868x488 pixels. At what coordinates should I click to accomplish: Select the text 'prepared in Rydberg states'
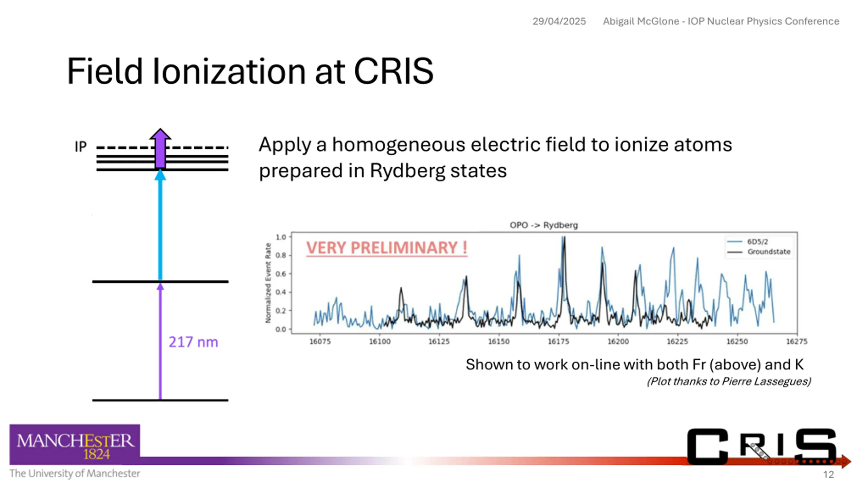(x=383, y=170)
